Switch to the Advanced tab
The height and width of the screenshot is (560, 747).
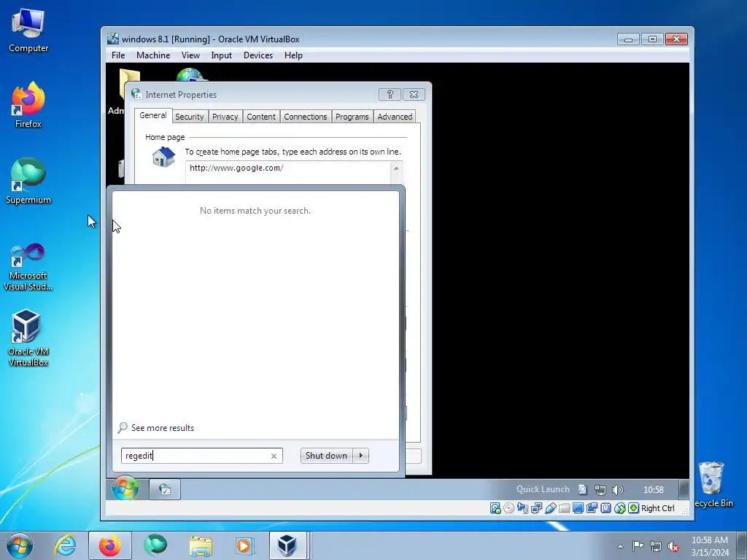tap(395, 117)
